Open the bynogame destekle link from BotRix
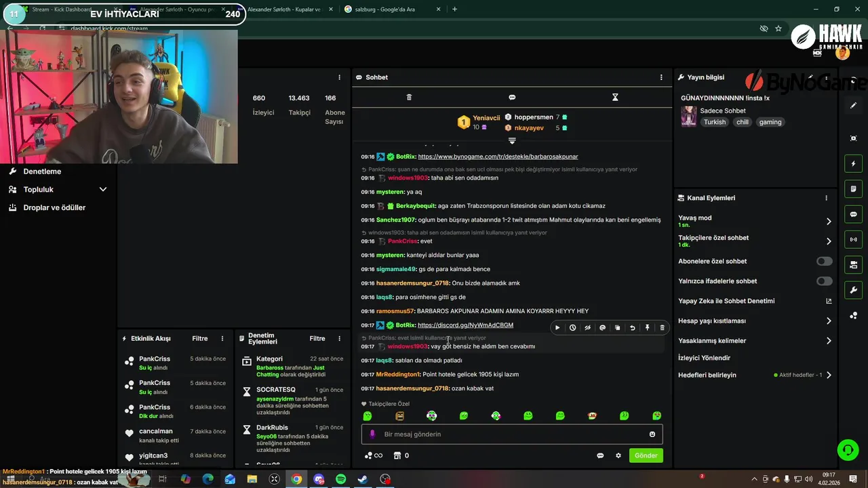868x488 pixels. pos(498,157)
